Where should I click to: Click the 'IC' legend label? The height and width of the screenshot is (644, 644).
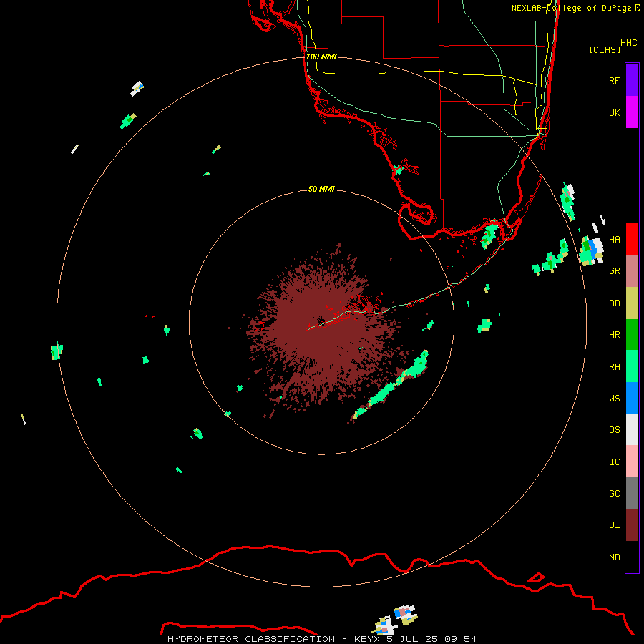[x=614, y=462]
